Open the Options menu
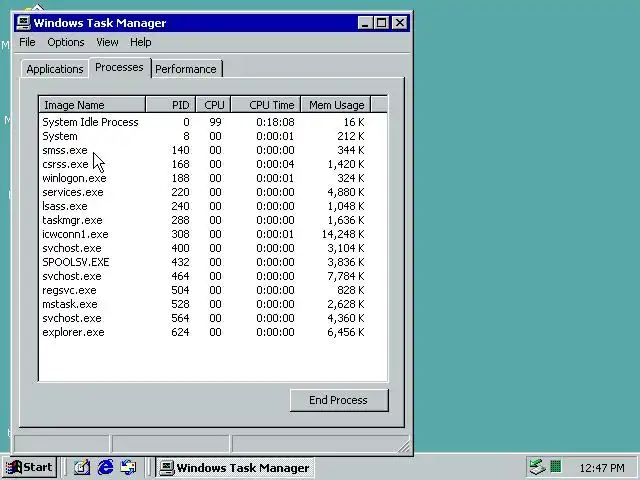 (66, 42)
